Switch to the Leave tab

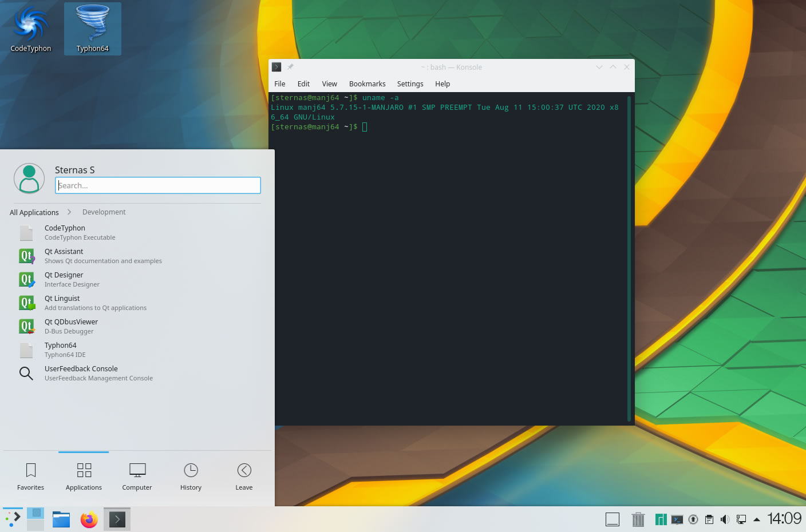click(x=244, y=477)
